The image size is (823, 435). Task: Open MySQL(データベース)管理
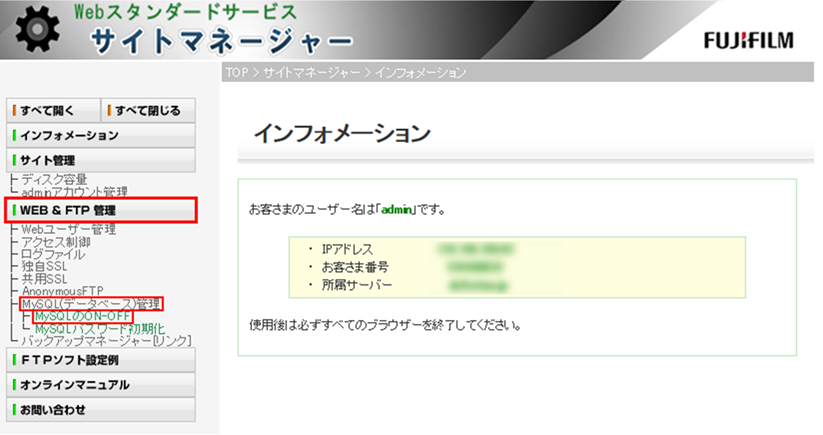pyautogui.click(x=90, y=303)
